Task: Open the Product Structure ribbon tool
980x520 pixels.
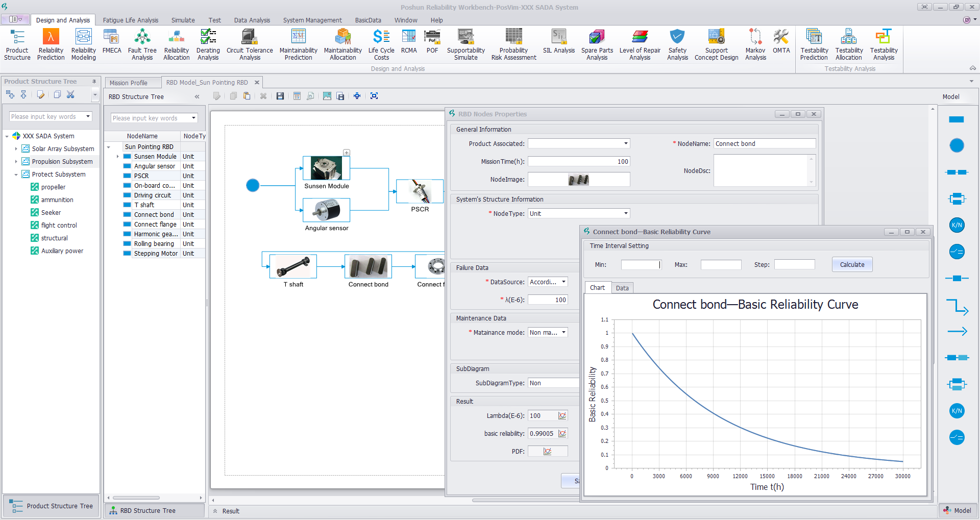Action: click(x=17, y=45)
